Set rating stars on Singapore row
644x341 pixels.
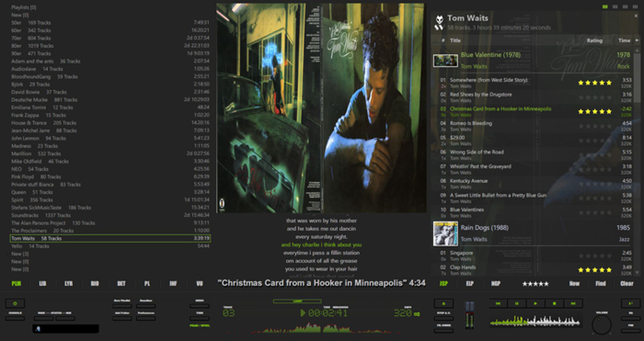[594, 255]
